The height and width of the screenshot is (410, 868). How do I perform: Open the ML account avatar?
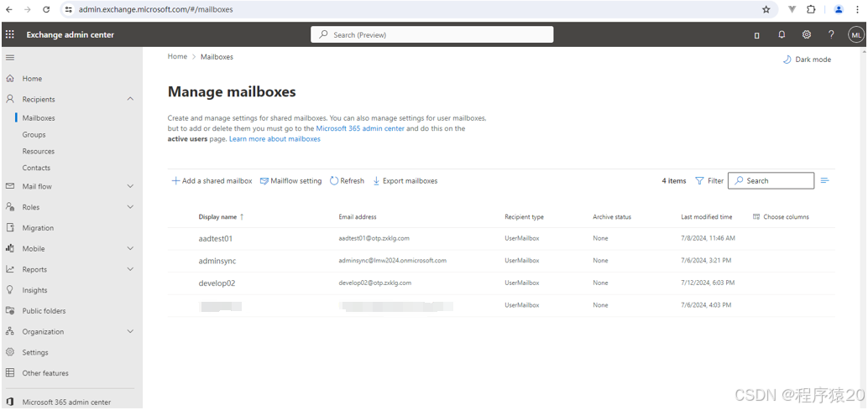tap(855, 35)
